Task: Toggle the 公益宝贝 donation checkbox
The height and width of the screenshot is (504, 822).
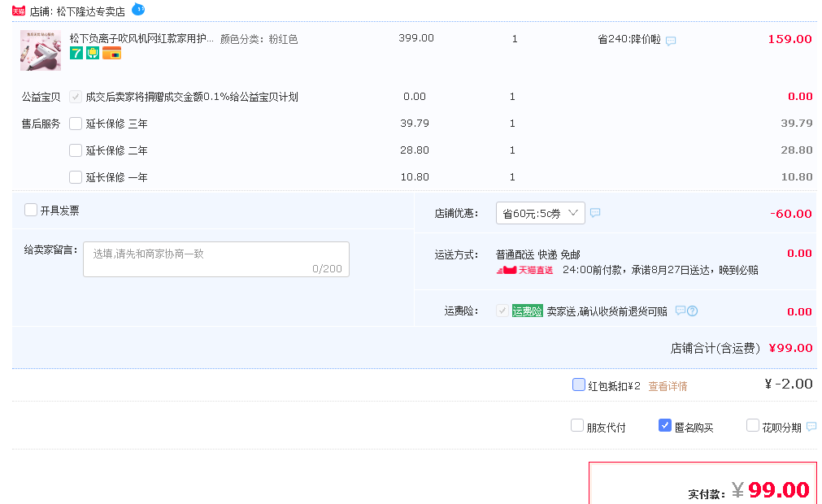Action: click(76, 97)
